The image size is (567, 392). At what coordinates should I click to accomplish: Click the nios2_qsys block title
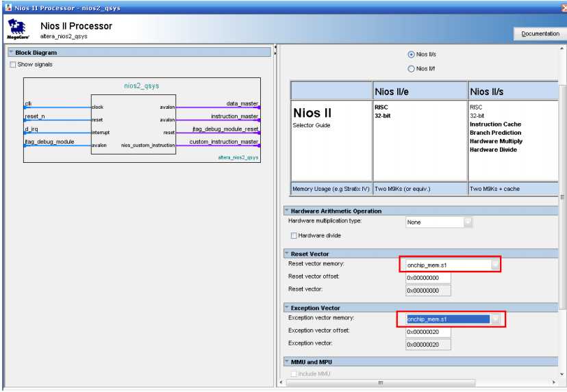coord(141,86)
